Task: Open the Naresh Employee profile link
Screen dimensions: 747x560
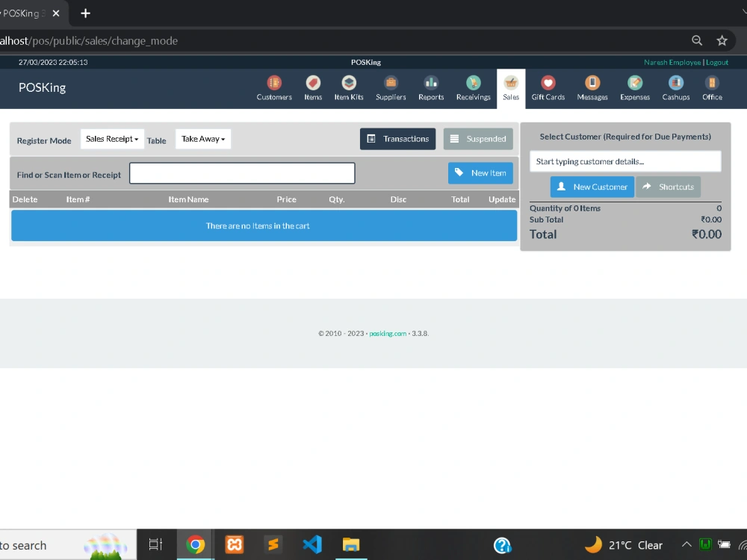Action: tap(672, 63)
